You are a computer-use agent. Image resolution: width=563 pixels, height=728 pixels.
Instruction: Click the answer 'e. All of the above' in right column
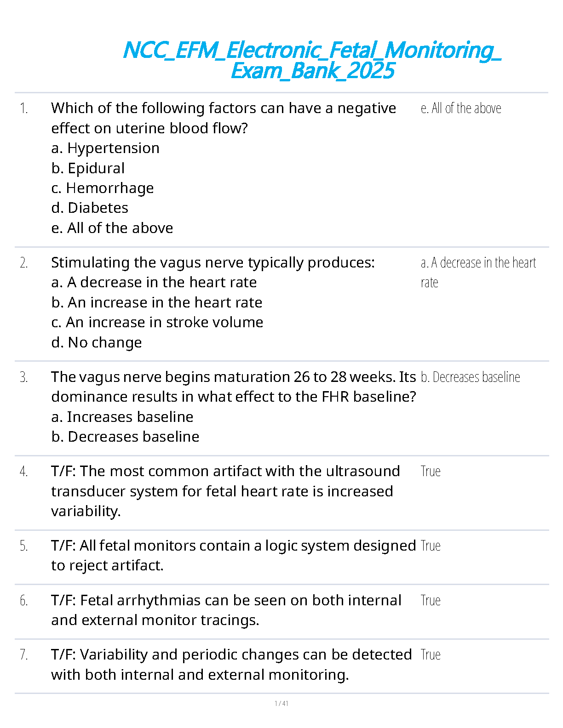(461, 108)
